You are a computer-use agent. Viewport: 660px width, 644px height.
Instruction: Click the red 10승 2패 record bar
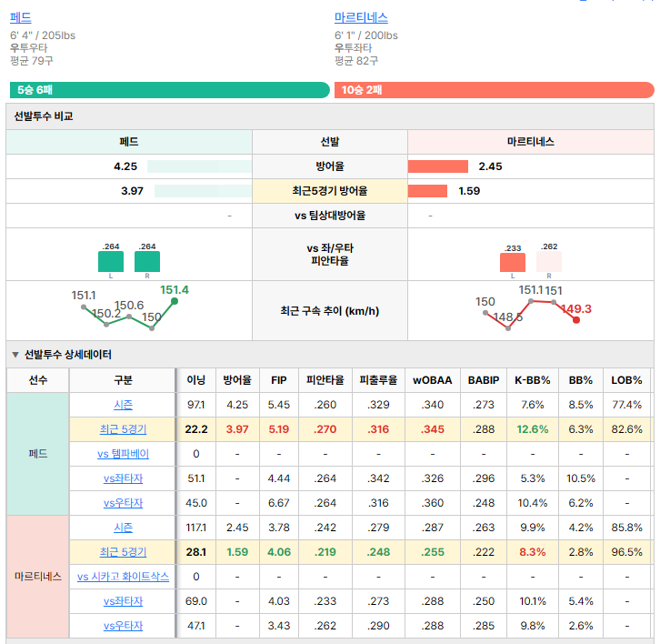495,90
